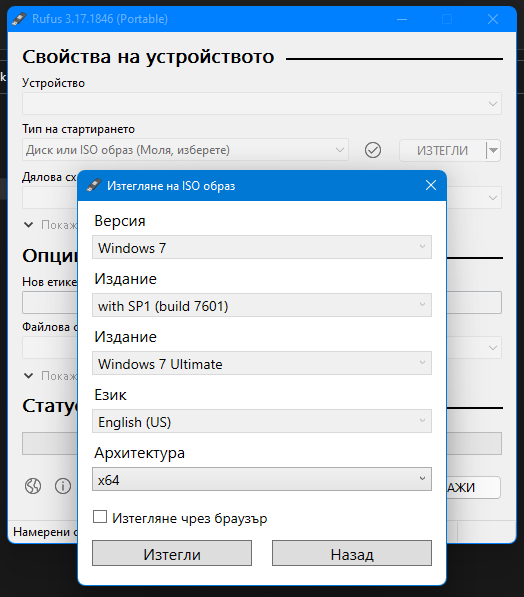Open the About info icon in Rufus
The width and height of the screenshot is (524, 597).
click(63, 486)
